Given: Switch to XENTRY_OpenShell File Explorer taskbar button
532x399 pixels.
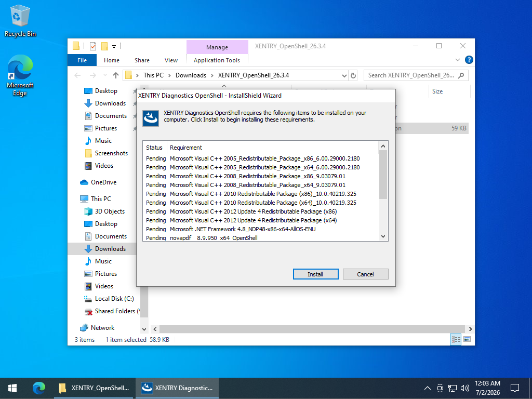Looking at the screenshot, I should (x=95, y=388).
